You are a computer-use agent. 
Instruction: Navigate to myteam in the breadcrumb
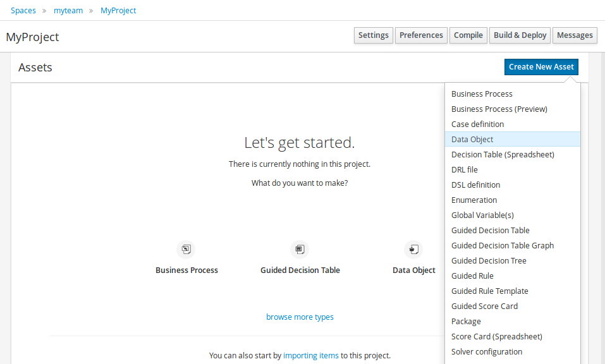click(68, 11)
